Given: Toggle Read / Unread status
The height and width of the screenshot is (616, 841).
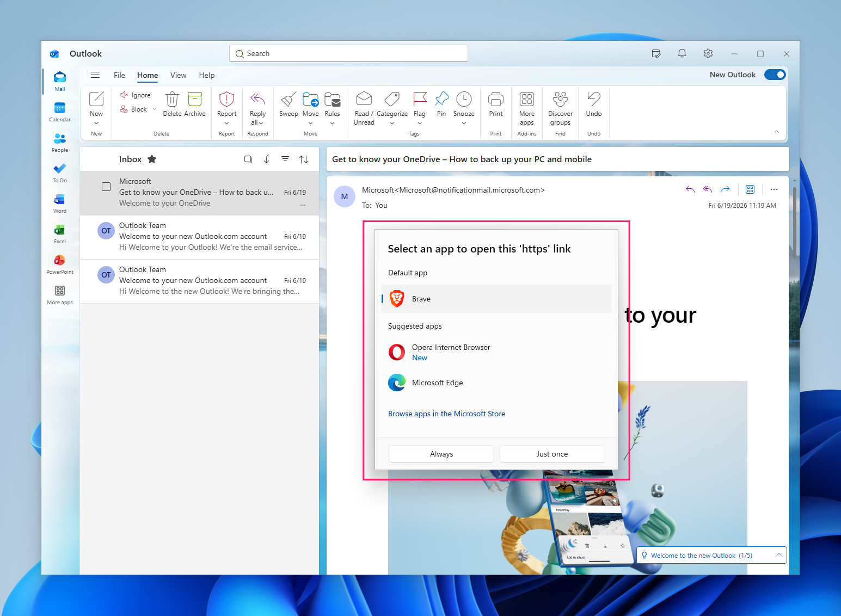Looking at the screenshot, I should [x=364, y=108].
